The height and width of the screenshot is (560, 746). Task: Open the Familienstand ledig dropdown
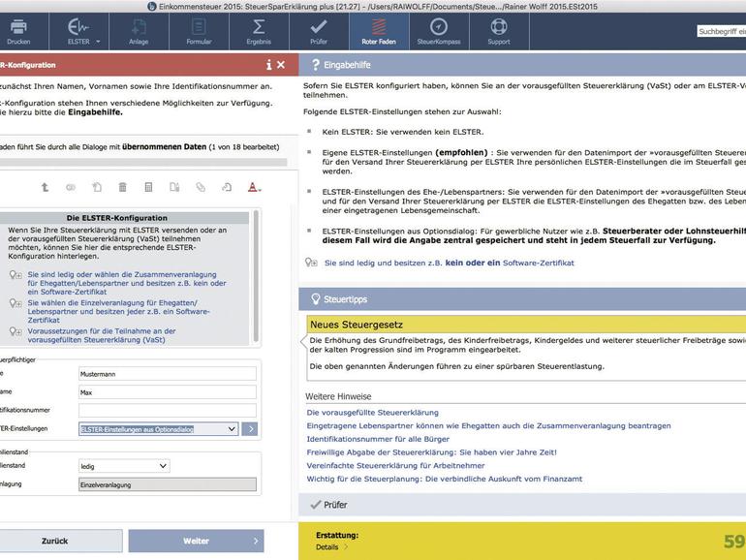pyautogui.click(x=124, y=466)
